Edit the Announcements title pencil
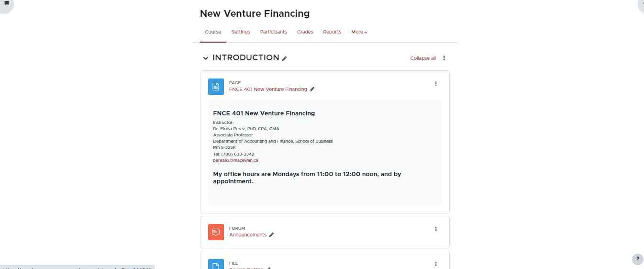The width and height of the screenshot is (644, 269). click(271, 235)
